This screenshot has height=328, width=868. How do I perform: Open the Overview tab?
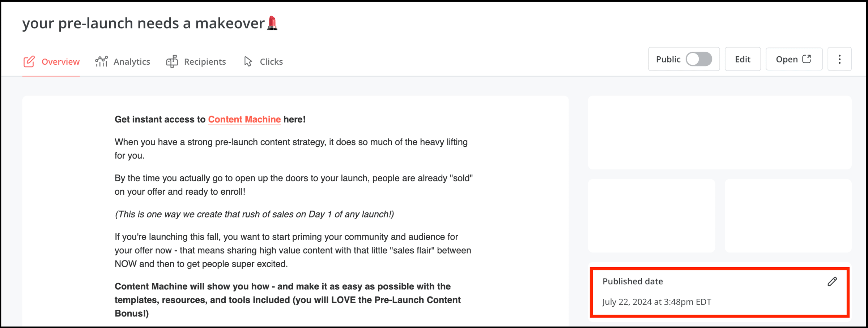point(51,61)
